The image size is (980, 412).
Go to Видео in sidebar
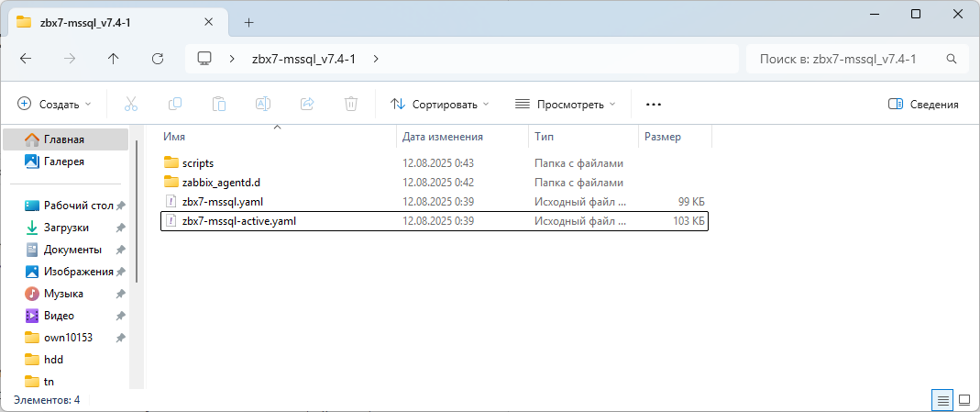[x=66, y=315]
